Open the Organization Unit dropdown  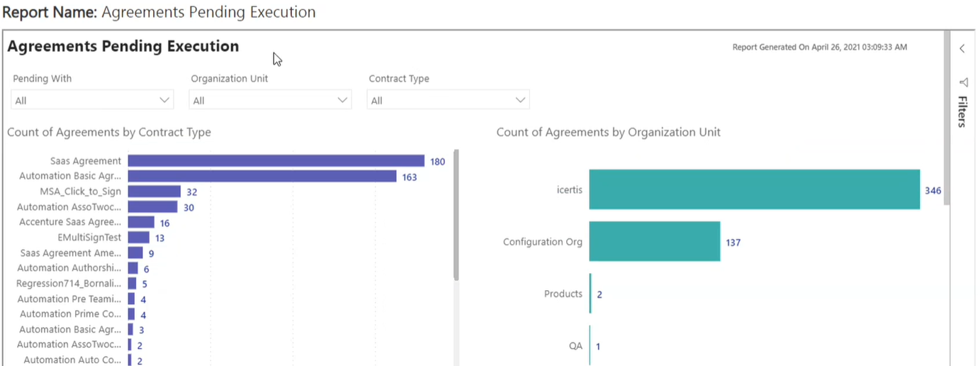pos(270,100)
